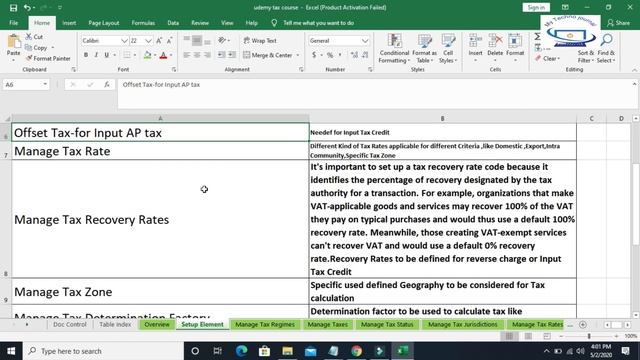Open the Clear dropdown
Viewport: 640px width, 360px height.
coord(547,58)
